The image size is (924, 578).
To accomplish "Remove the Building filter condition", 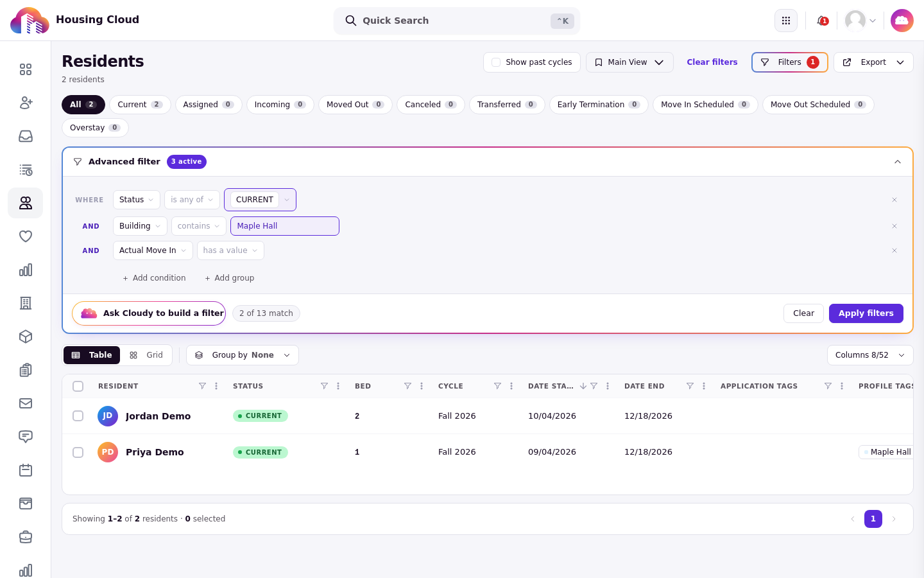I will (894, 226).
